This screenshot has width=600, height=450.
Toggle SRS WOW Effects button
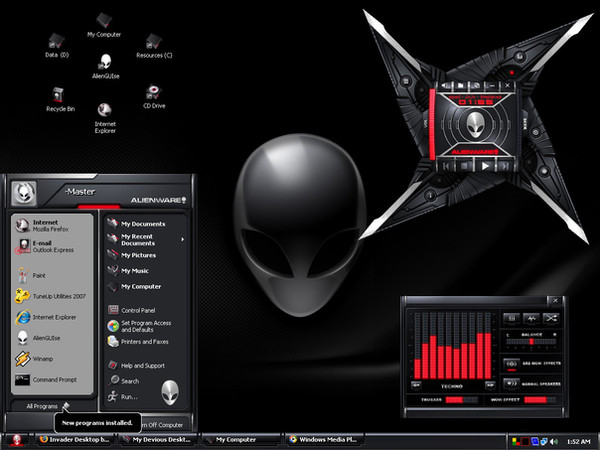[512, 364]
